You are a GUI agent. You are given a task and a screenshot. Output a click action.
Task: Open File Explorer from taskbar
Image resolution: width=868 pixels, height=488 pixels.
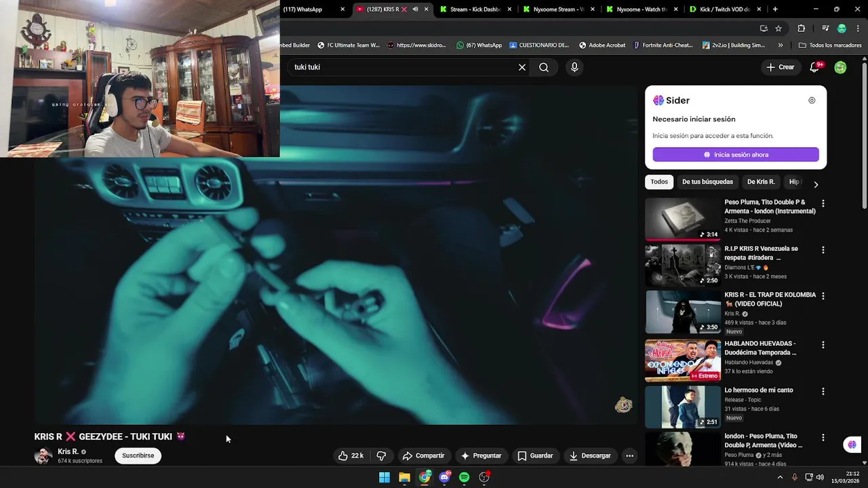click(x=404, y=477)
